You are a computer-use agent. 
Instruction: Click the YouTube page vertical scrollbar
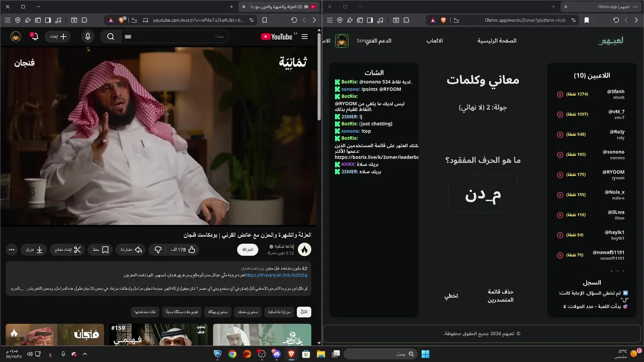319,75
